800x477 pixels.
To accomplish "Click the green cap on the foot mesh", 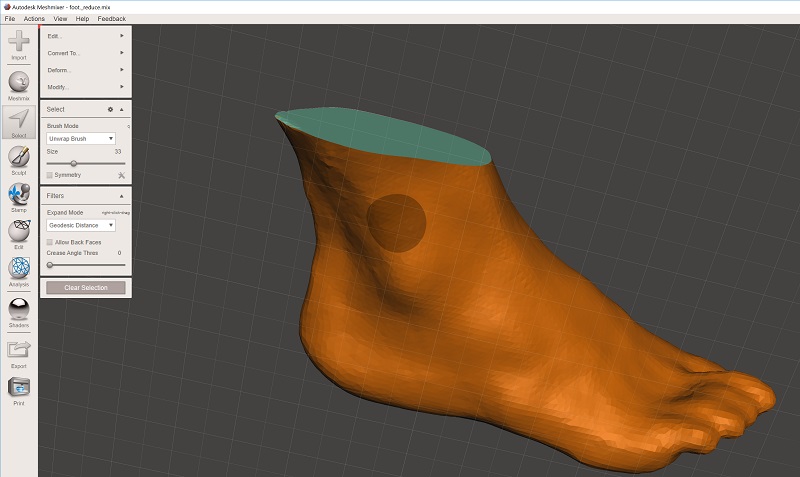I will [x=383, y=134].
